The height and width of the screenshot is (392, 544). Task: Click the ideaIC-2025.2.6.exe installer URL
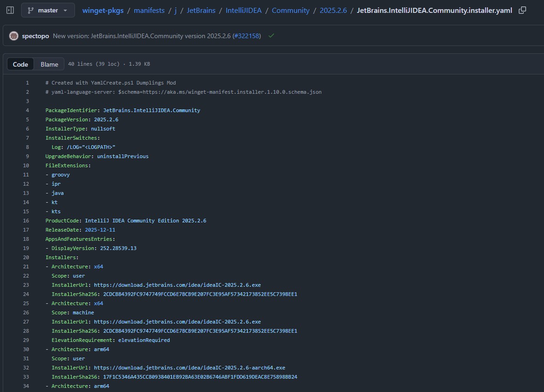(x=178, y=285)
